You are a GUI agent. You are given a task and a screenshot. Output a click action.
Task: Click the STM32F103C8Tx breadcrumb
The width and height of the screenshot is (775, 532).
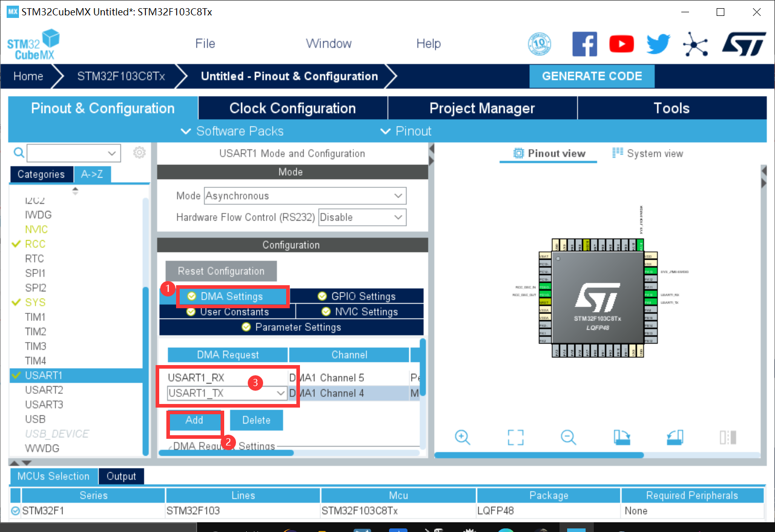(x=121, y=76)
